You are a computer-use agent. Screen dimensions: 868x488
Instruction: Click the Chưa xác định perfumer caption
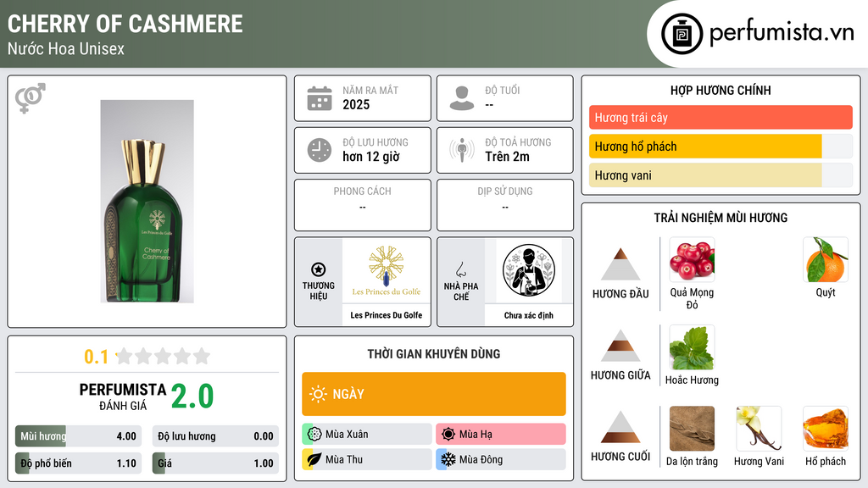[x=529, y=315]
